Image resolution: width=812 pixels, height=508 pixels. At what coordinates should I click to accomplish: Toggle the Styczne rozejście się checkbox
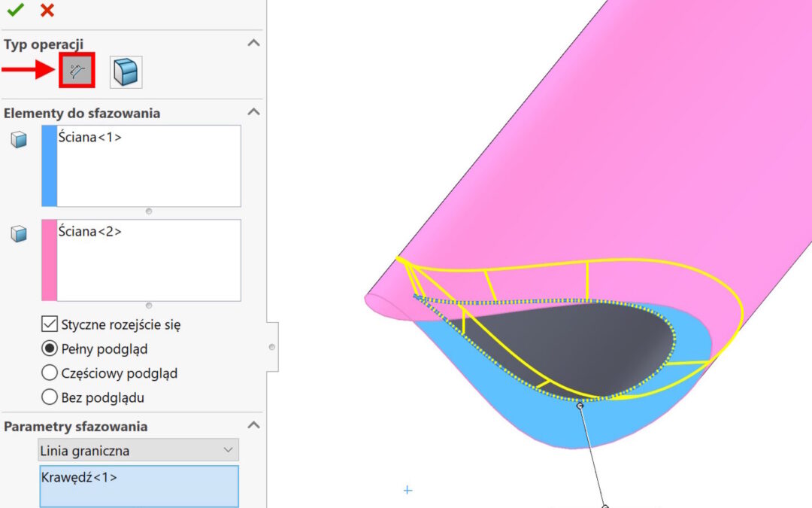point(50,324)
